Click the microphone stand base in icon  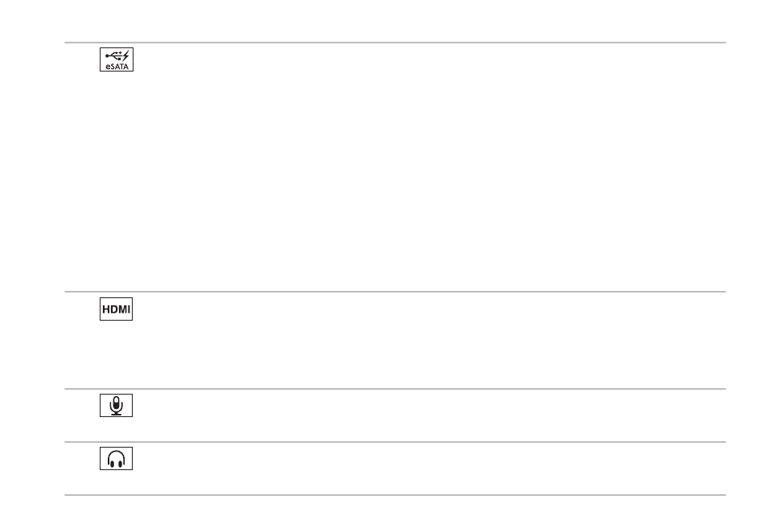pos(116,414)
